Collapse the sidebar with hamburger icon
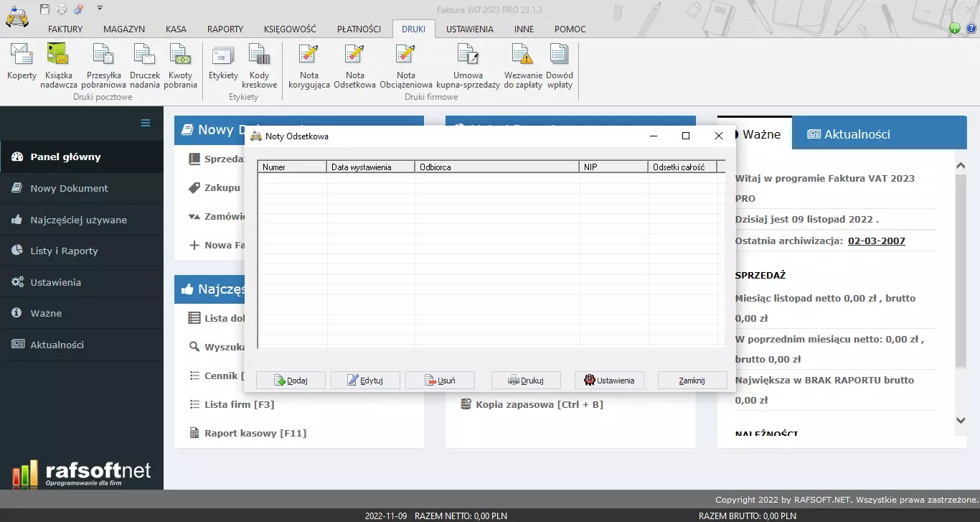980x522 pixels. pyautogui.click(x=146, y=123)
